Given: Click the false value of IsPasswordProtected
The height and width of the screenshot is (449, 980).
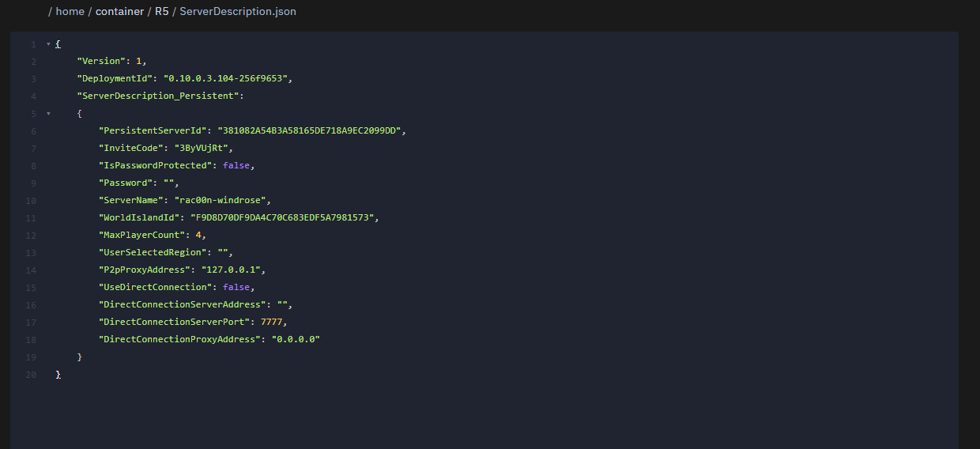Looking at the screenshot, I should [238, 166].
